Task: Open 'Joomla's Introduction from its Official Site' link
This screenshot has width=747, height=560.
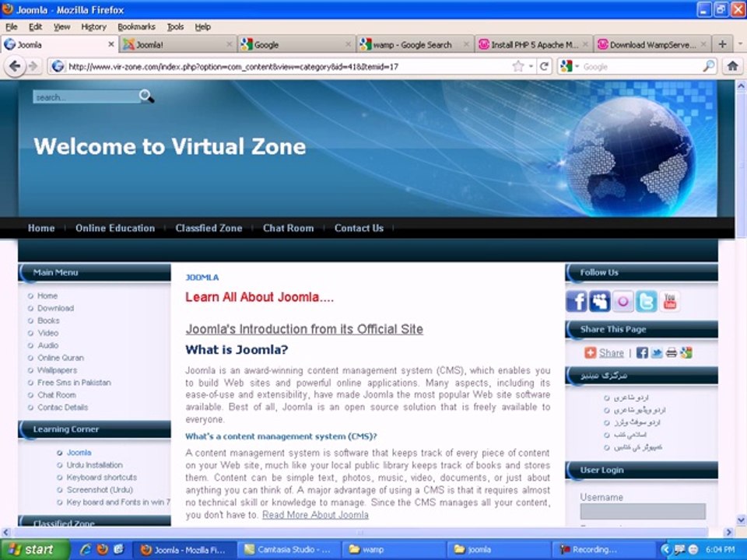Action: click(x=304, y=329)
